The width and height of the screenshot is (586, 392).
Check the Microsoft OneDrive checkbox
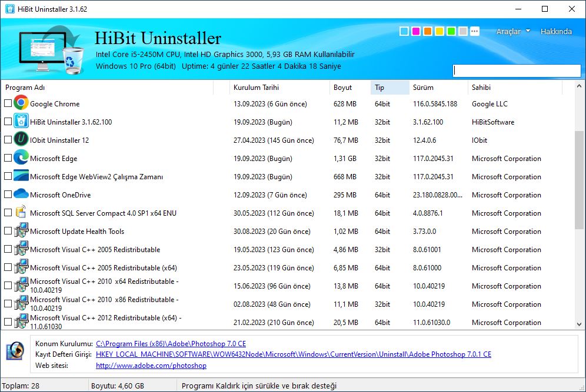8,194
